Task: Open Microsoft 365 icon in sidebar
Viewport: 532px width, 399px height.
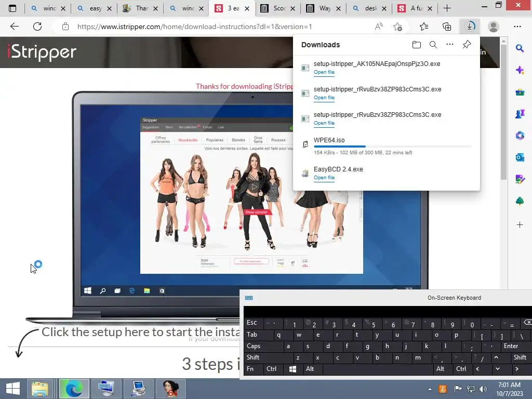Action: [x=520, y=136]
